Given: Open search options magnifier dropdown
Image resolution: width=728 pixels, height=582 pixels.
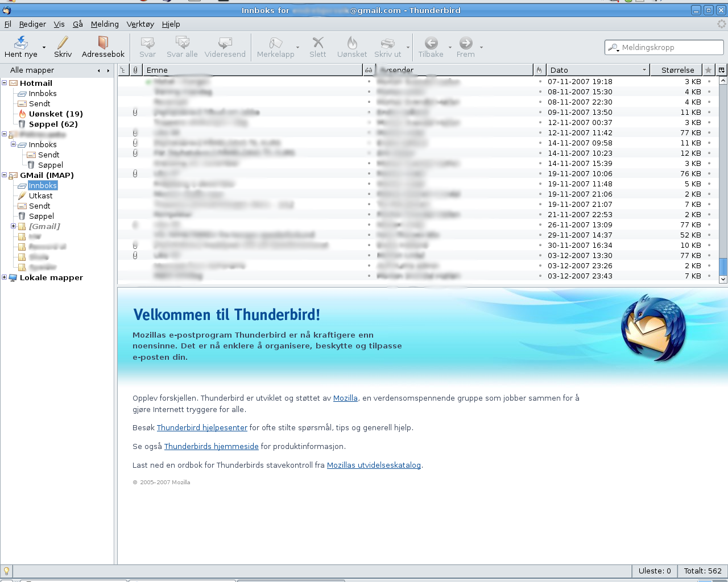Looking at the screenshot, I should (613, 48).
